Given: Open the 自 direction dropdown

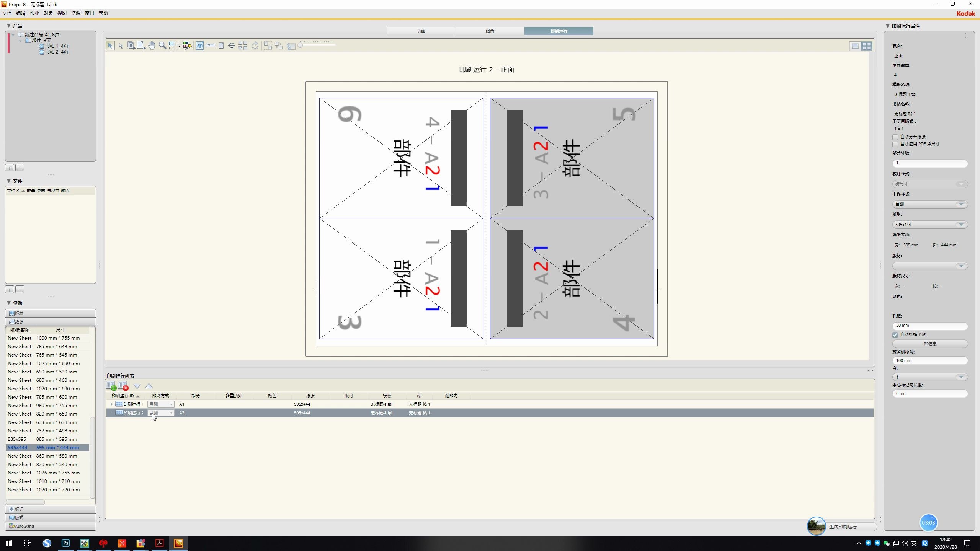Looking at the screenshot, I should pos(930,377).
